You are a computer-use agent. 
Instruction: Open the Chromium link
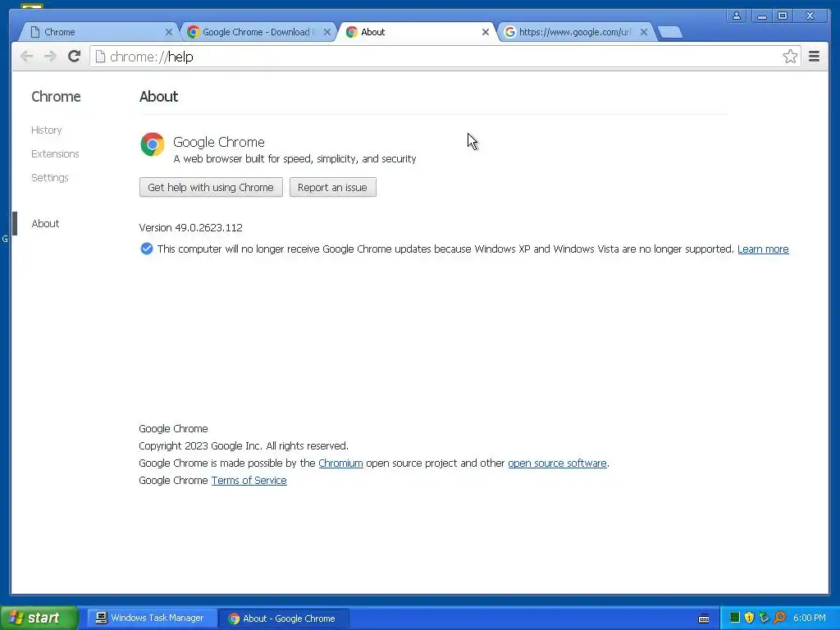(340, 463)
